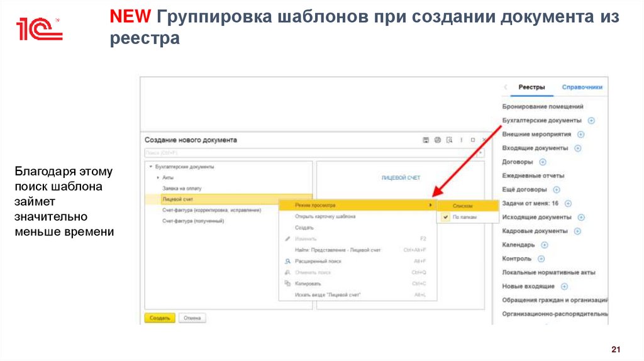Click the save icon in dialog header
The image size is (644, 361).
point(426,140)
